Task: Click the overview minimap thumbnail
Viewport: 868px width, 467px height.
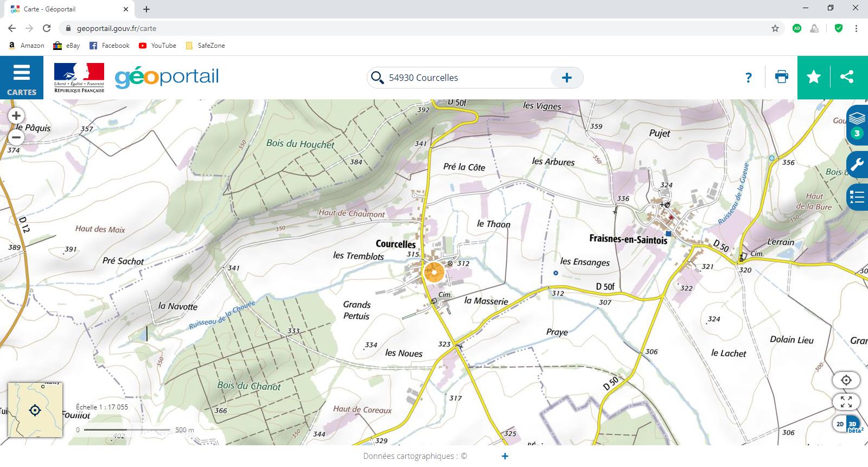Action: [35, 410]
